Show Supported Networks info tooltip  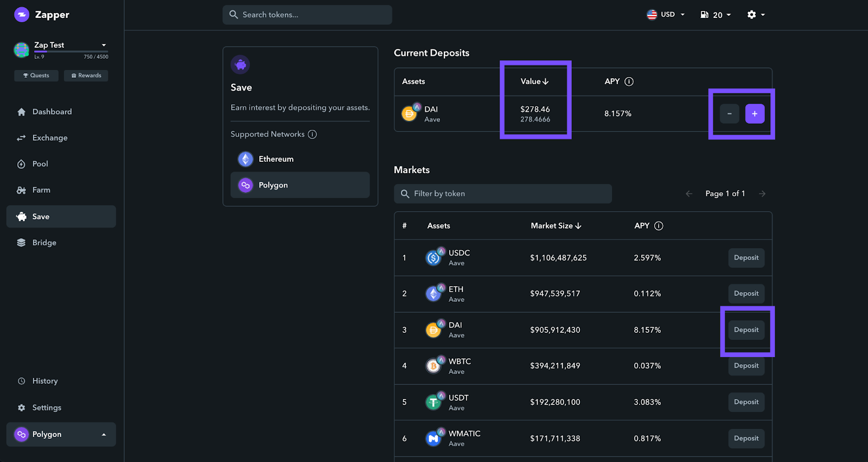click(x=312, y=134)
